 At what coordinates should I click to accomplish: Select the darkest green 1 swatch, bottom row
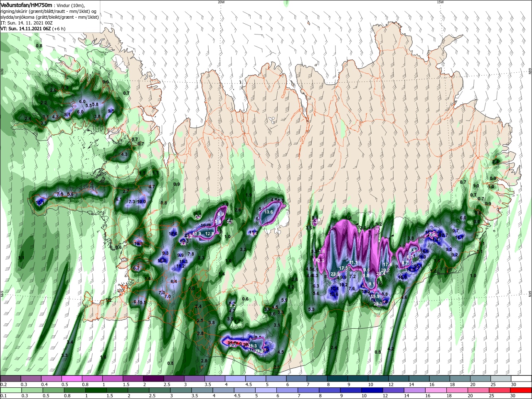pyautogui.click(x=96, y=390)
